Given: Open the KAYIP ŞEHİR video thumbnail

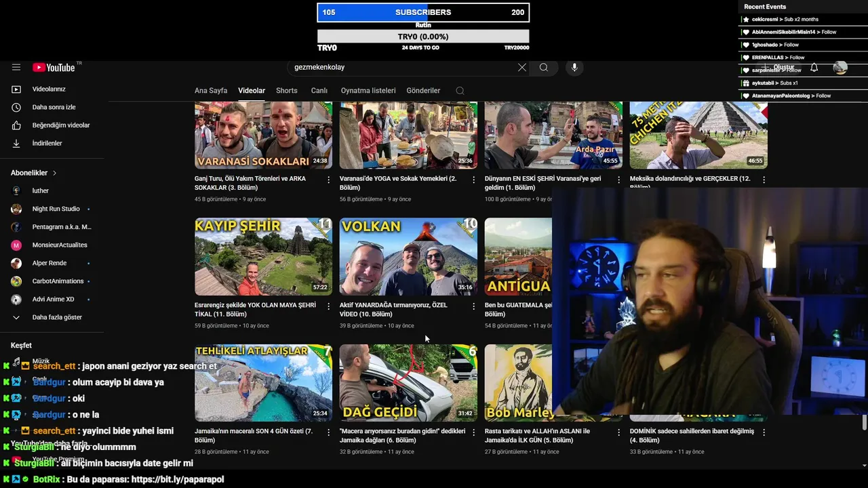Looking at the screenshot, I should click(263, 256).
